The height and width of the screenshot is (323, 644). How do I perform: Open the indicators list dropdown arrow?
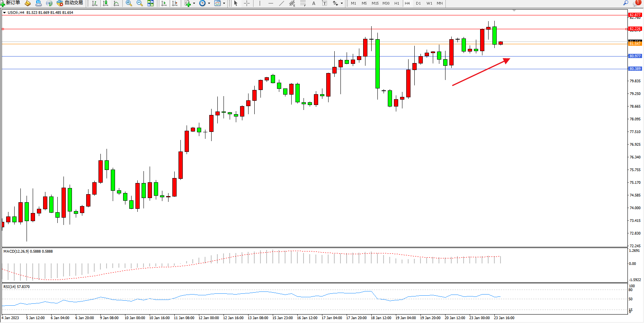click(194, 3)
